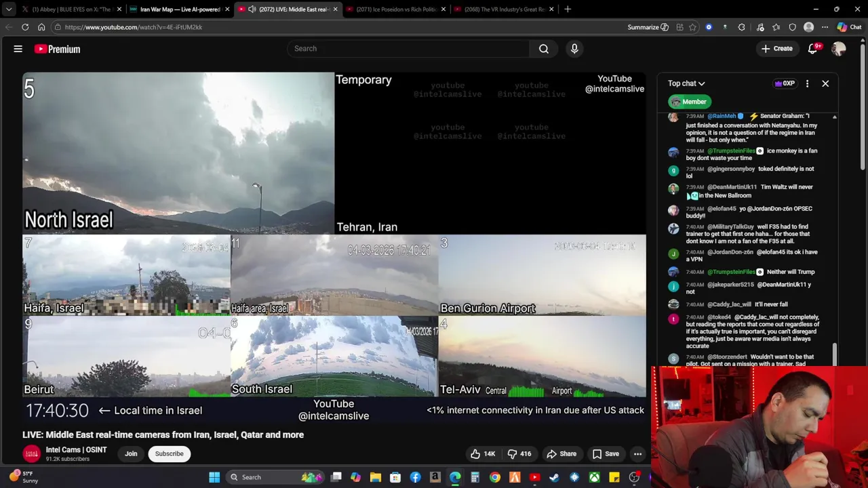This screenshot has height=488, width=868.
Task: Open the YouTube account avatar menu
Action: tap(839, 49)
